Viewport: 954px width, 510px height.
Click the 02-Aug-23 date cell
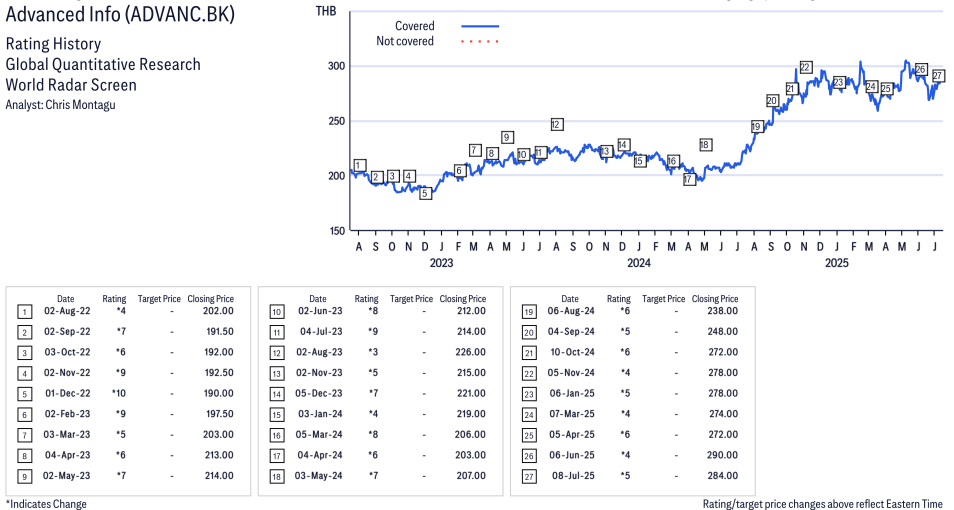(x=319, y=352)
